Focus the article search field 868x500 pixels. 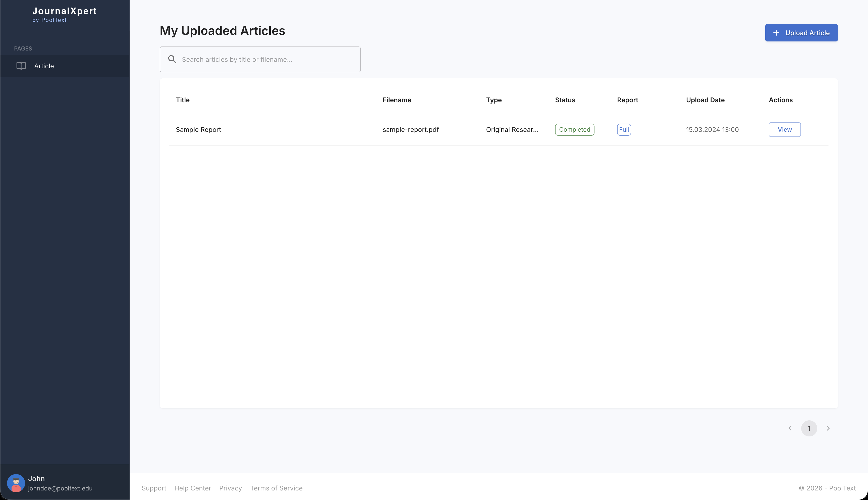[x=260, y=59]
